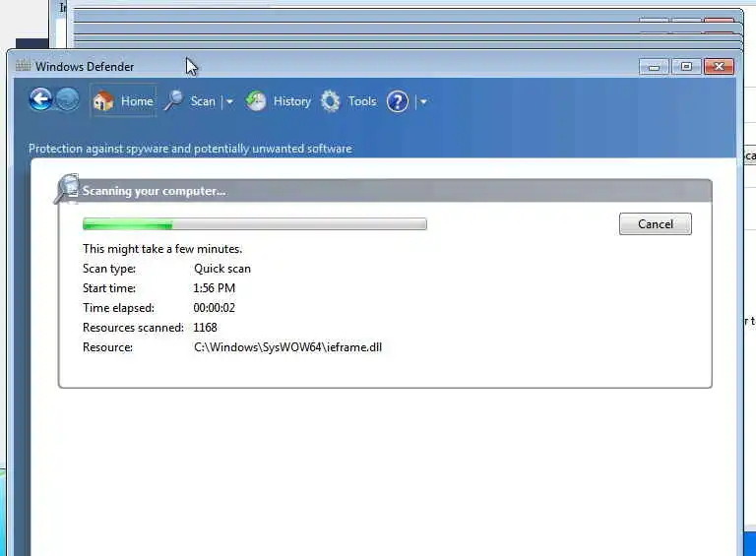The image size is (756, 556).
Task: Select the 'Quick scan' scan type value
Action: click(x=222, y=269)
